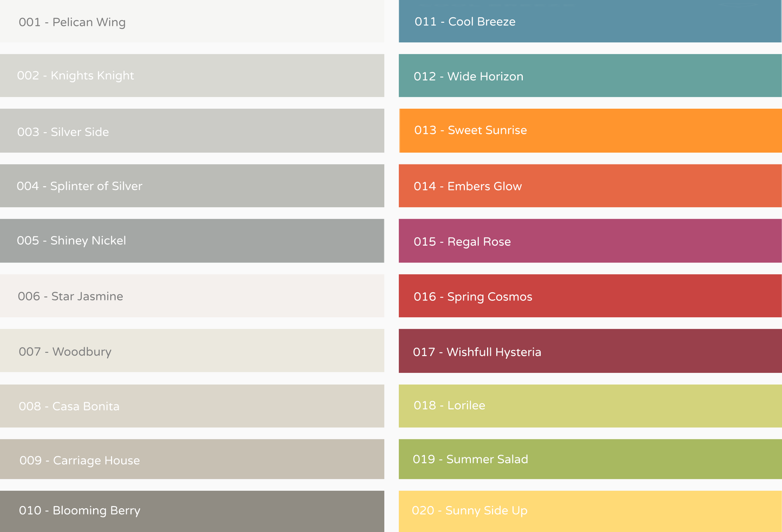Pick the Sweet Sunrise orange swatch

coord(590,130)
